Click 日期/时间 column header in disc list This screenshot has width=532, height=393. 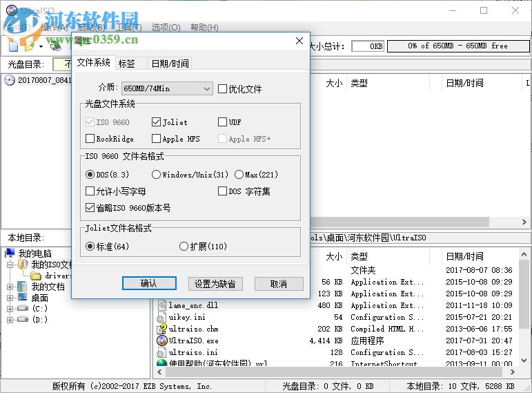(x=481, y=83)
